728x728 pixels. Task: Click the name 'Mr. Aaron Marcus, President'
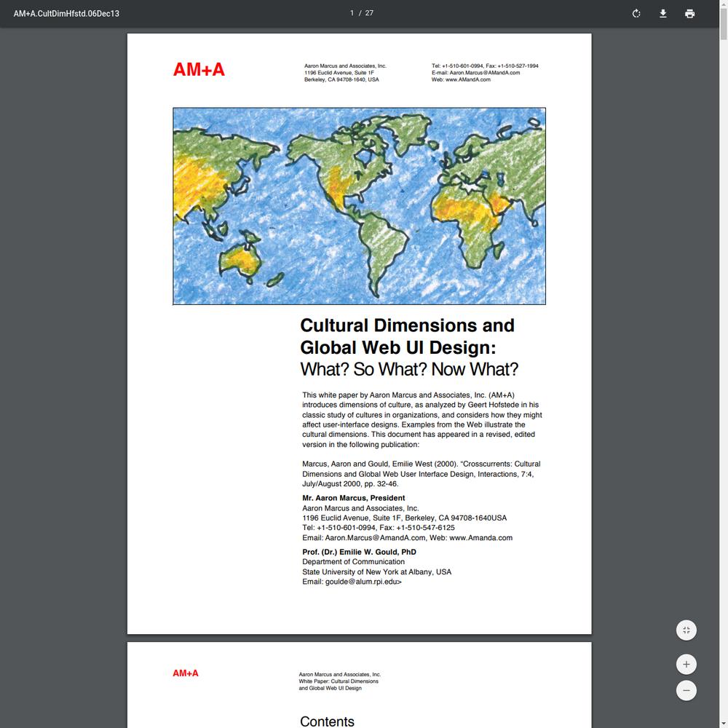[x=353, y=498]
